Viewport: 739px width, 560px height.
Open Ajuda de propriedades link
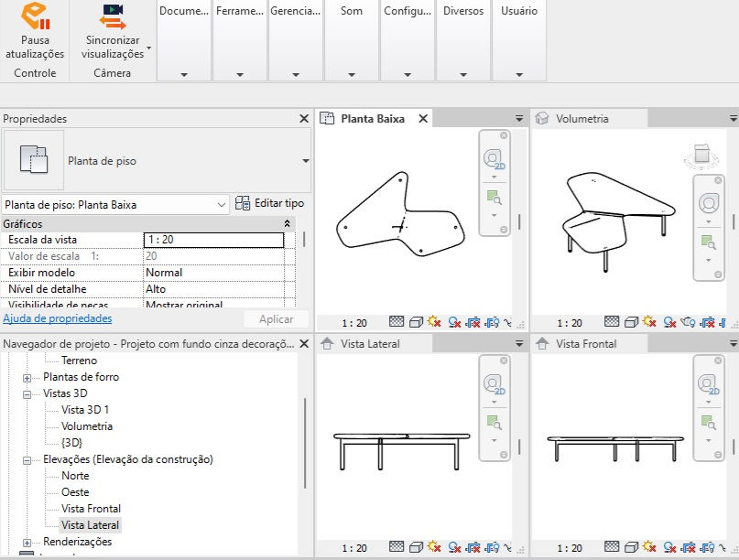click(x=58, y=318)
